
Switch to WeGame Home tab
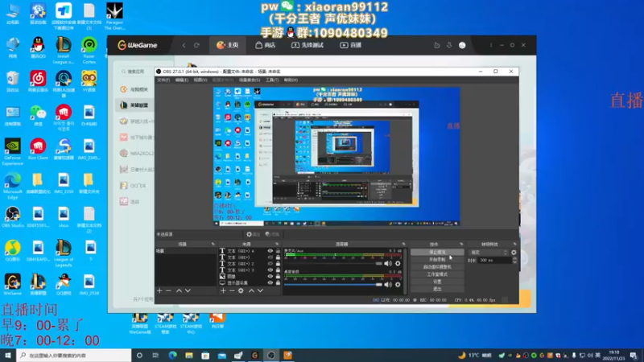[x=228, y=45]
